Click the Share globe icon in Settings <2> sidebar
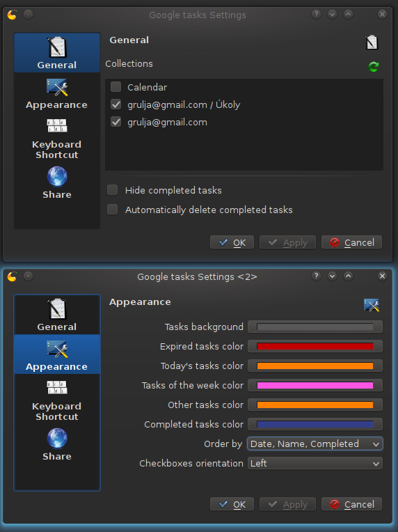Image resolution: width=398 pixels, height=532 pixels. pyautogui.click(x=57, y=439)
